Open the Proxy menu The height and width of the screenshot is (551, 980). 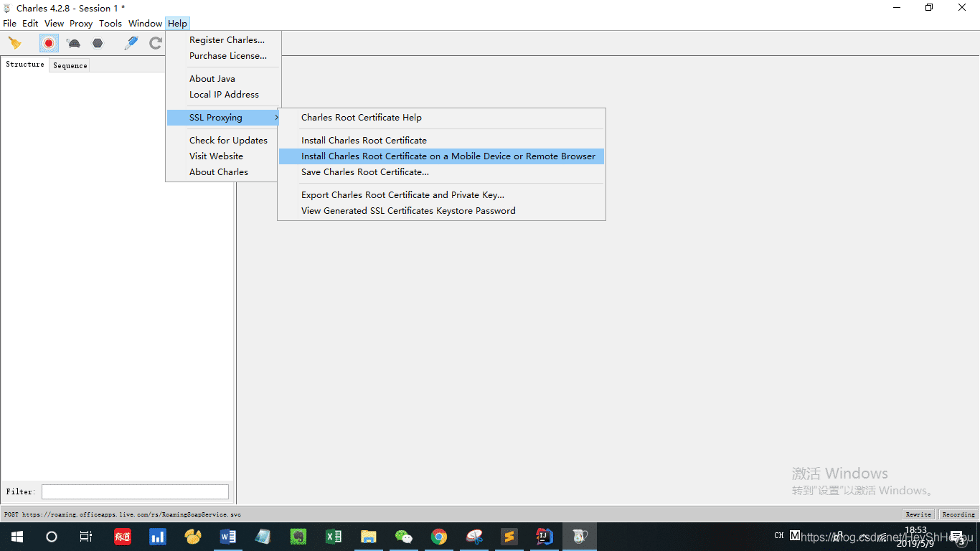click(81, 23)
